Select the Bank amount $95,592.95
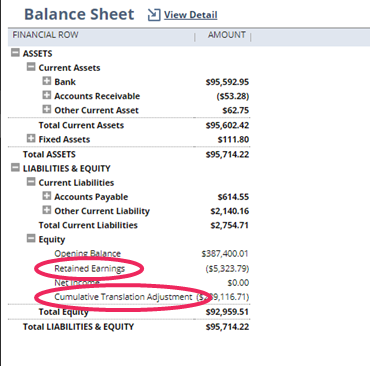This screenshot has width=370, height=366. tap(227, 82)
